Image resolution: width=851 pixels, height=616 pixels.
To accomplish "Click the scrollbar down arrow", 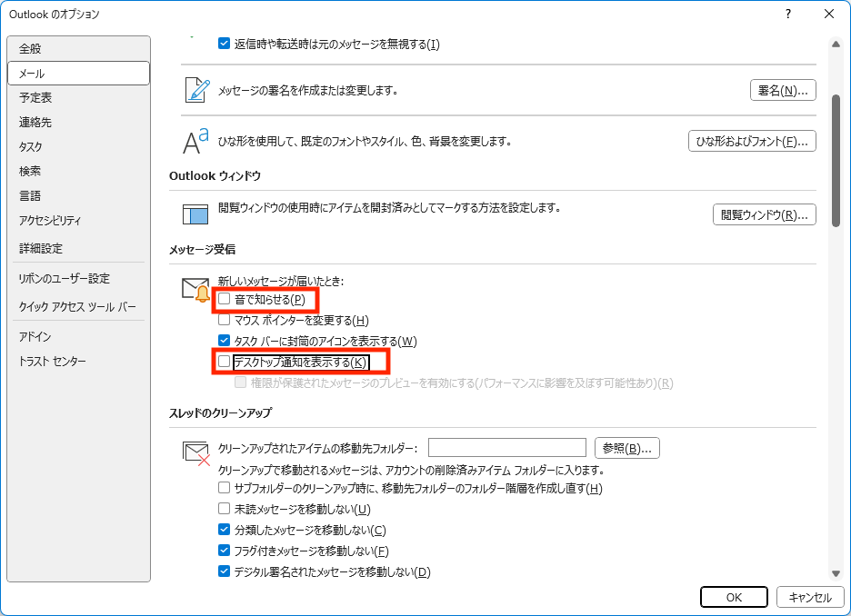I will pyautogui.click(x=836, y=573).
